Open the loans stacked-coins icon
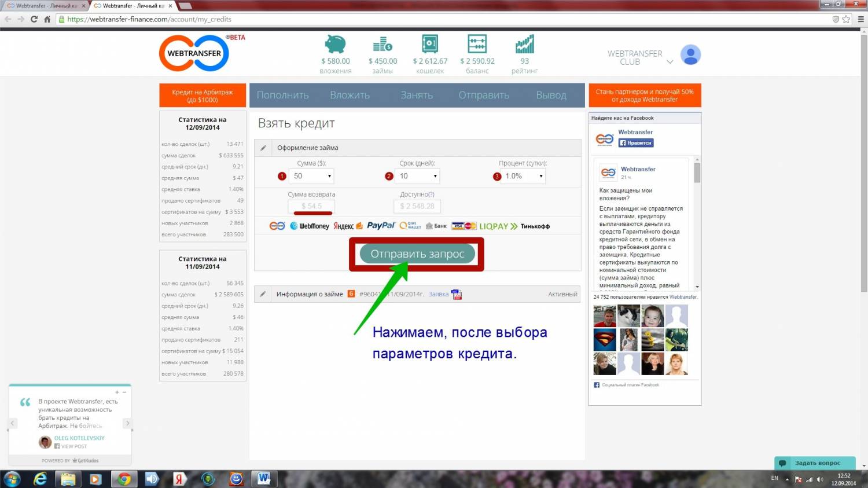Screen dimensions: 868x488 point(382,45)
